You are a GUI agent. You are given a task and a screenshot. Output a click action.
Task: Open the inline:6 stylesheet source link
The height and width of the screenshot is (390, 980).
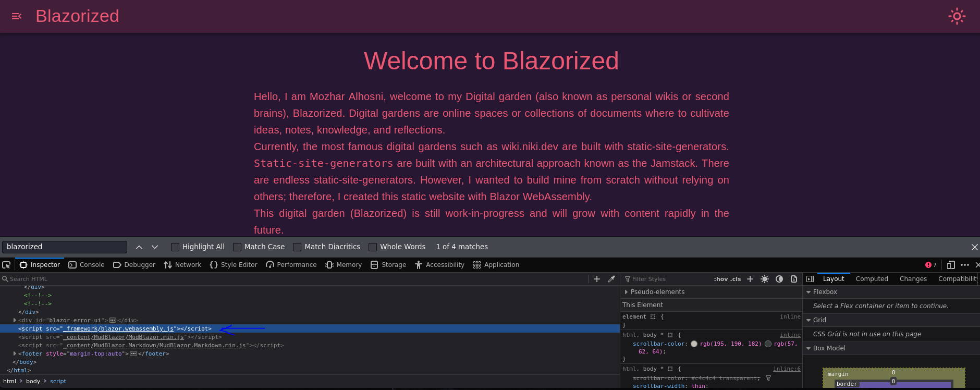click(x=787, y=369)
